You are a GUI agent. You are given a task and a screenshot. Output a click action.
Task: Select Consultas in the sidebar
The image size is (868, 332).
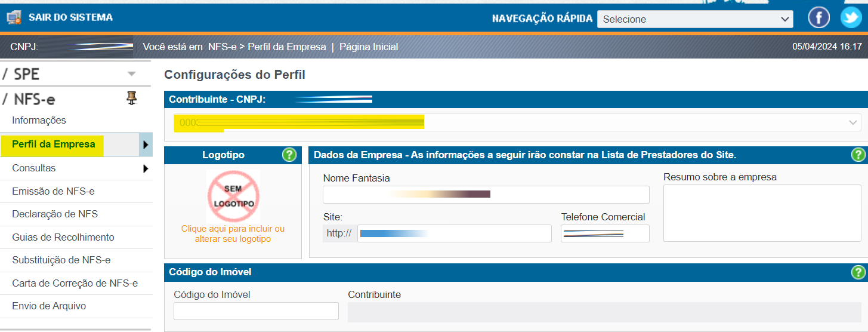(33, 168)
